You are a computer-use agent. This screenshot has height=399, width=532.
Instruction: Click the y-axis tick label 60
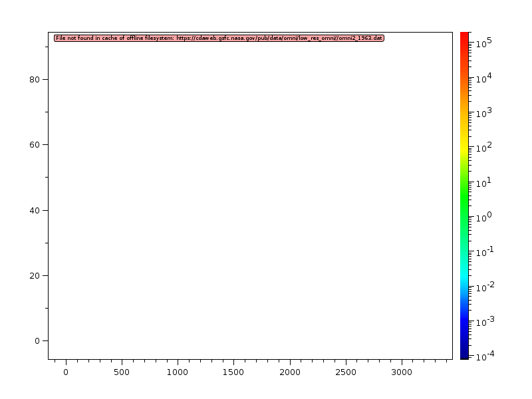coord(35,144)
